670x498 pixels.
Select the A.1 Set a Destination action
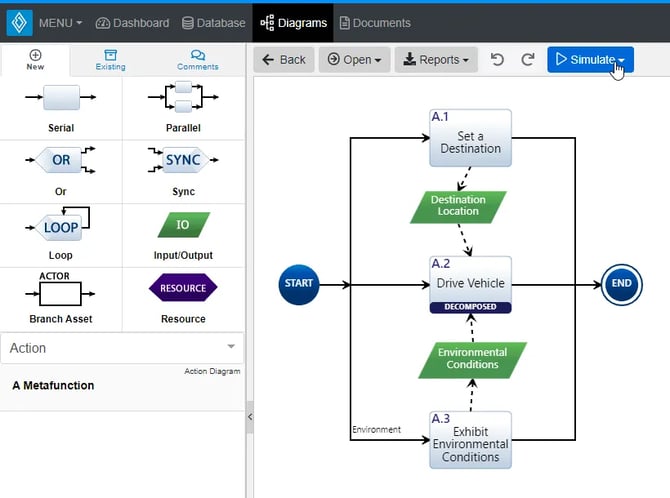tap(470, 138)
